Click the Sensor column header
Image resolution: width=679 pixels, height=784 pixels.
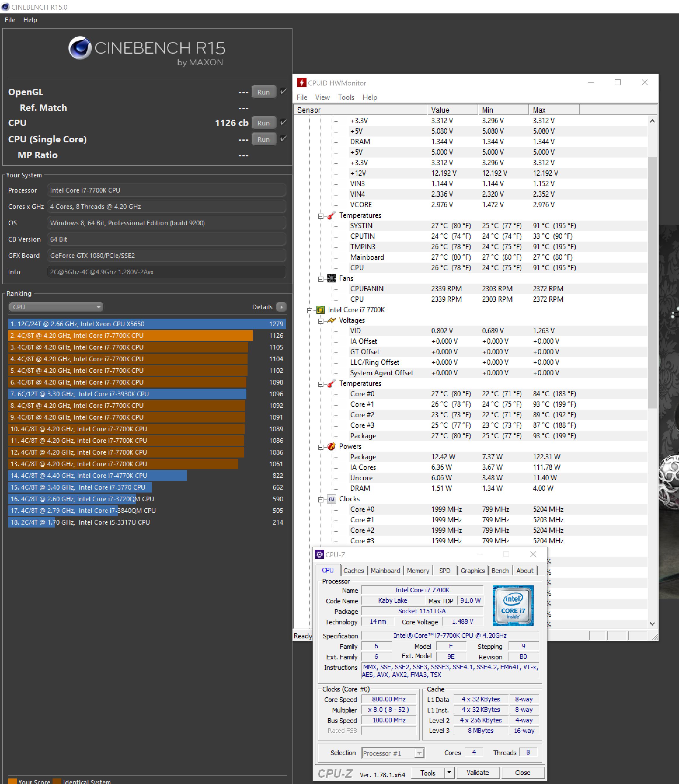coord(360,110)
